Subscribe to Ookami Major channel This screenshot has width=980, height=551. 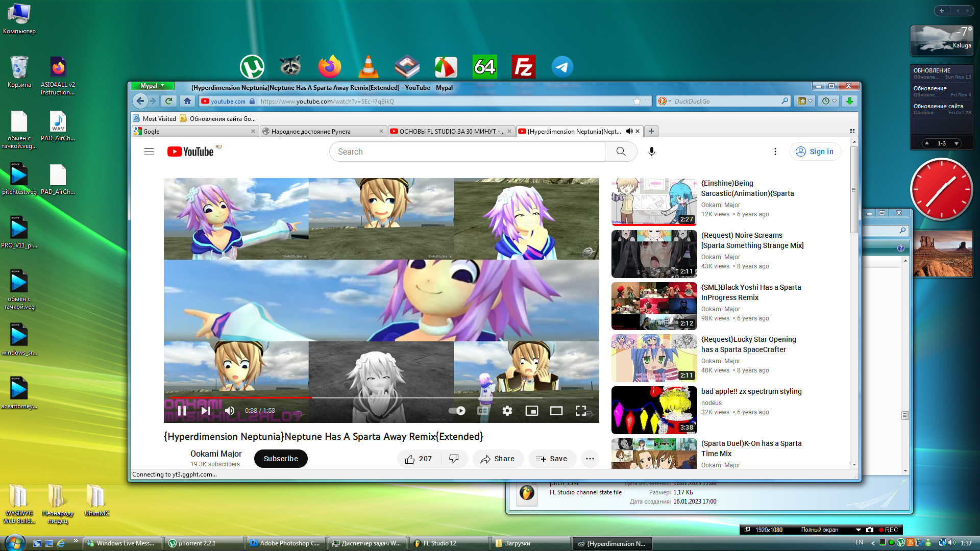point(281,459)
